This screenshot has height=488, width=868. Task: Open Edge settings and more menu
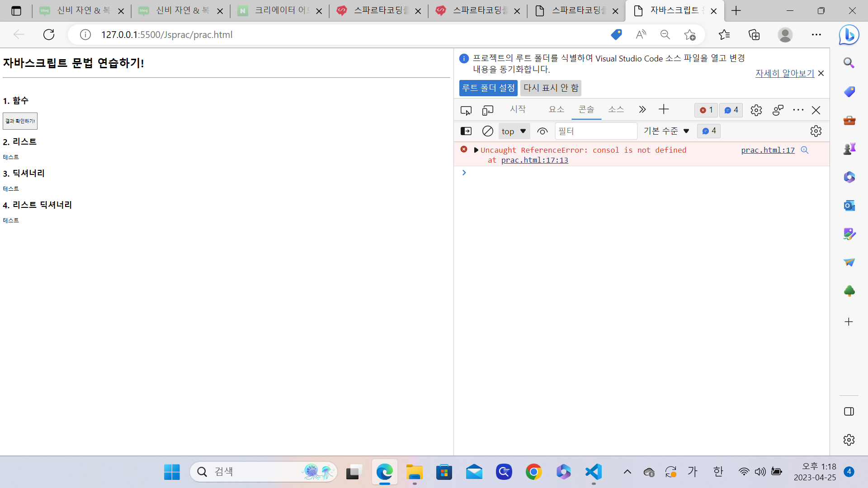pos(816,35)
